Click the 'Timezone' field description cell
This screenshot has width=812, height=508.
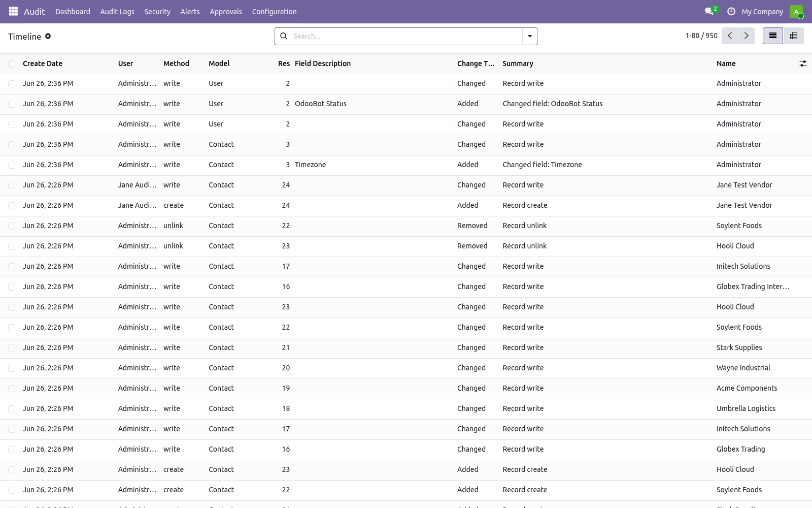(310, 165)
